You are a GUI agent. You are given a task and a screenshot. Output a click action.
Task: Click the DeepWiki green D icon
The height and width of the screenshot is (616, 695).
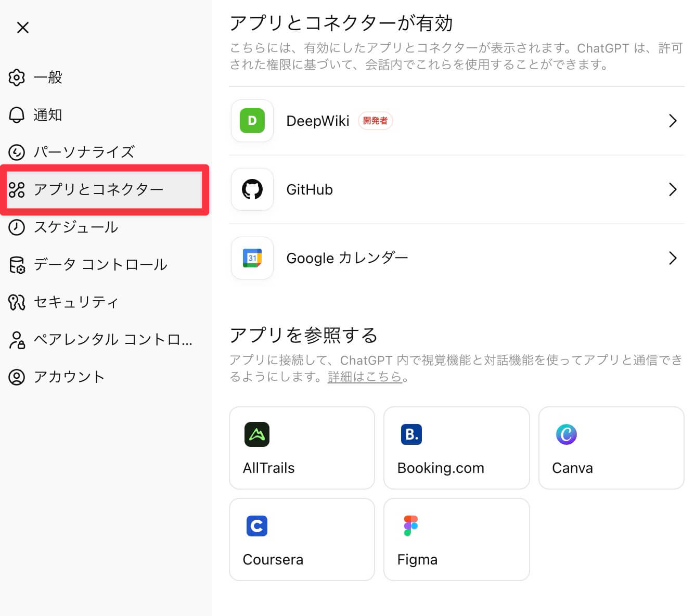(x=252, y=121)
